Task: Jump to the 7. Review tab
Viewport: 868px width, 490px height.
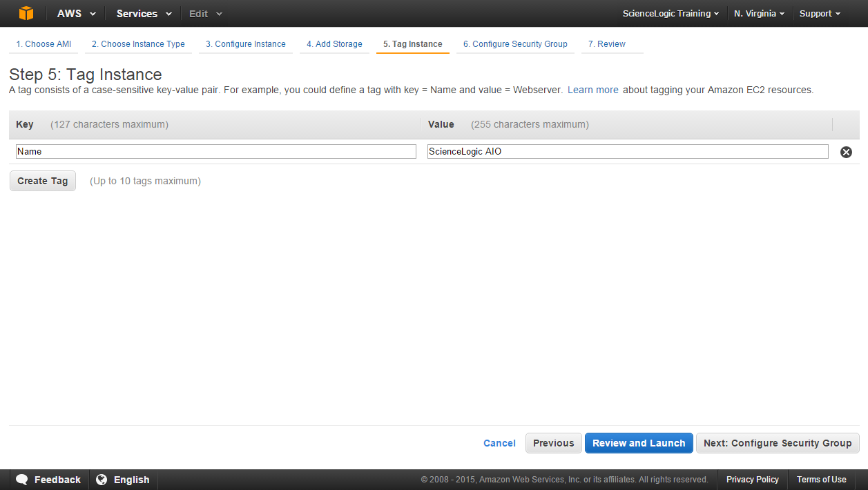Action: coord(606,44)
